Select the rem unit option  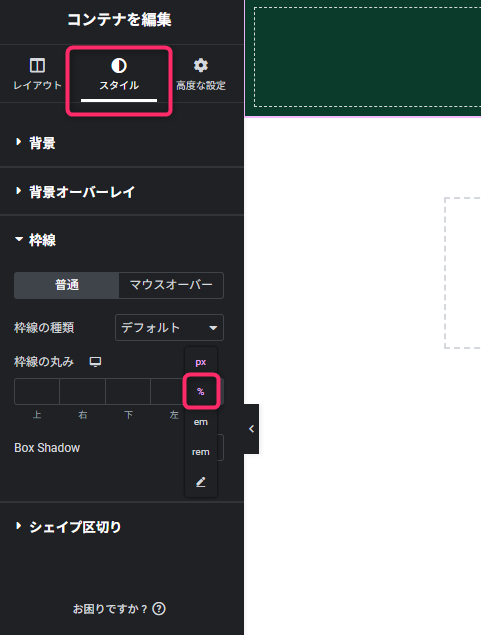tap(201, 452)
